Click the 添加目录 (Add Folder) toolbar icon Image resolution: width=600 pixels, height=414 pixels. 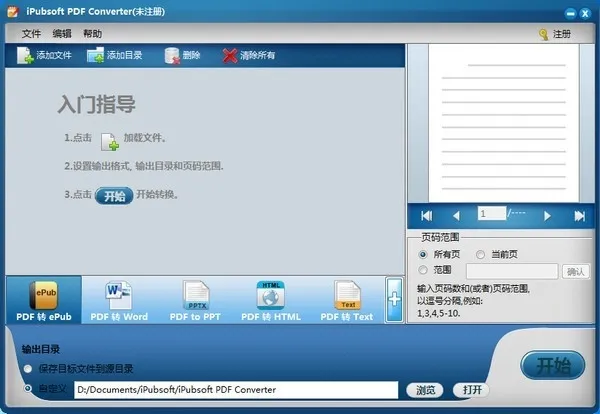(x=95, y=55)
